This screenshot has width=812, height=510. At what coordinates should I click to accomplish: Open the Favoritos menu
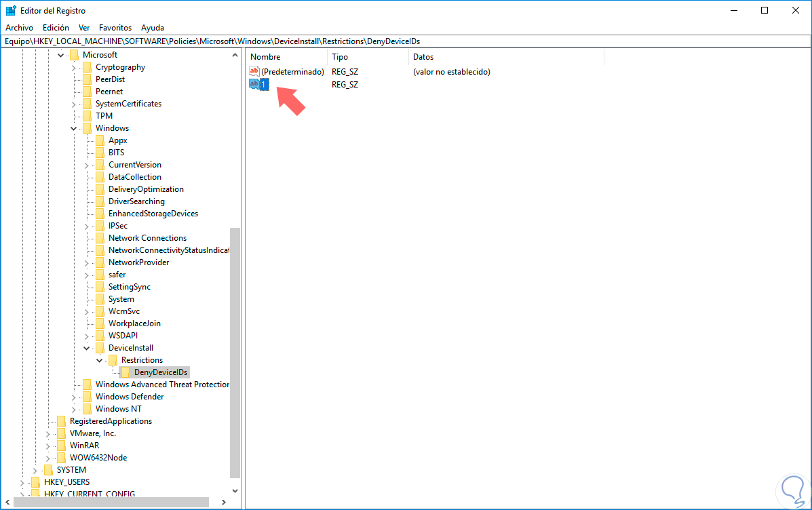[115, 28]
